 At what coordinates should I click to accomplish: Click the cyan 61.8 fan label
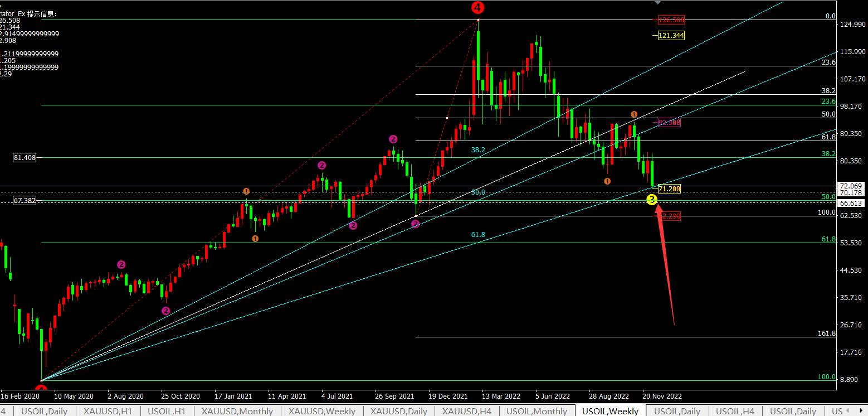point(478,235)
